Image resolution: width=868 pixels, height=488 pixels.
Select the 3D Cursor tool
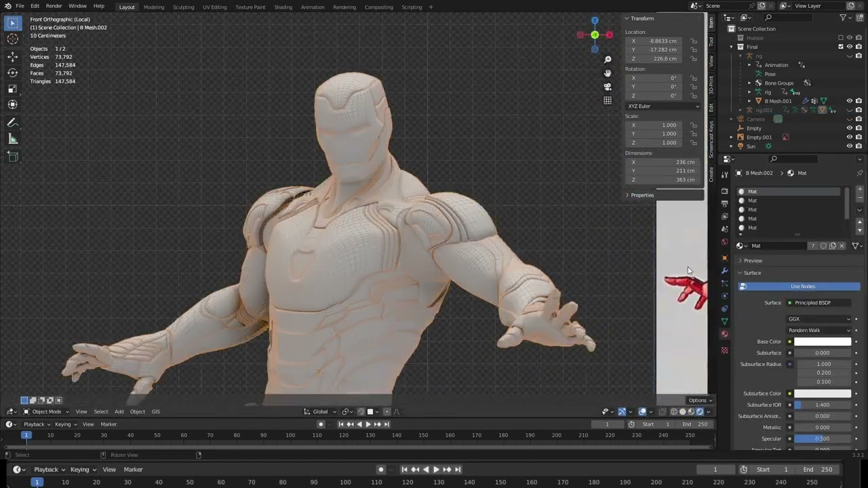[x=12, y=39]
